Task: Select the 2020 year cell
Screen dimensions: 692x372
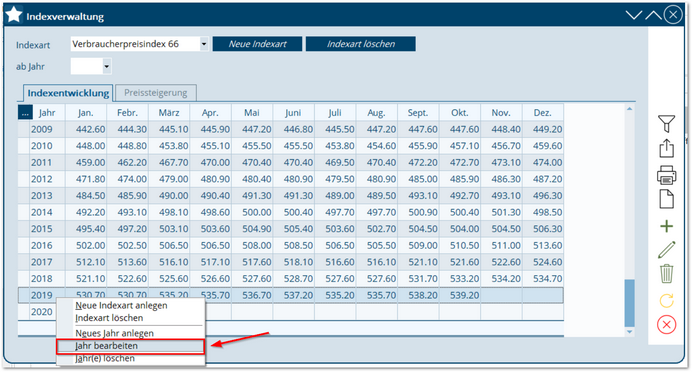Action: [41, 312]
